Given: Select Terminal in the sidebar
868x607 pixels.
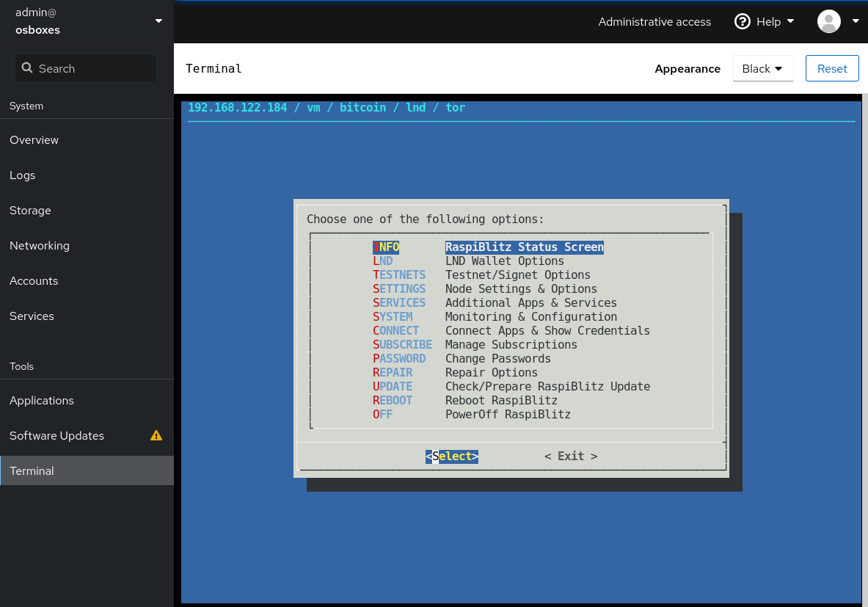Looking at the screenshot, I should click(87, 470).
